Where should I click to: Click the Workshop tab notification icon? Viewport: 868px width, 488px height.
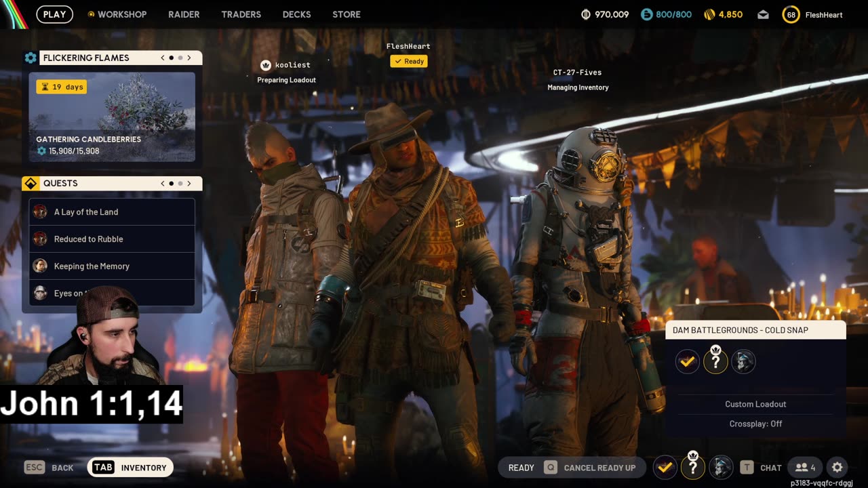click(92, 14)
